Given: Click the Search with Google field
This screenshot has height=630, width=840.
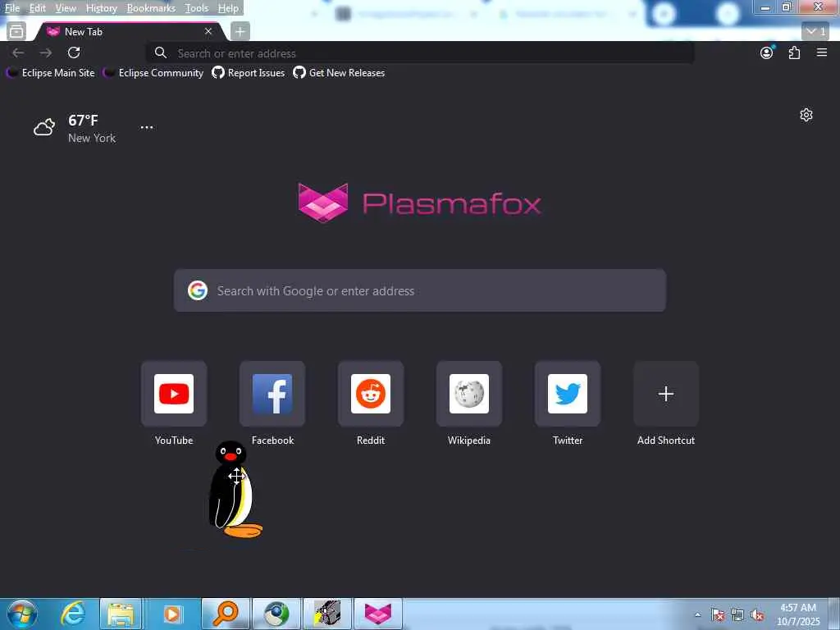Looking at the screenshot, I should (420, 290).
